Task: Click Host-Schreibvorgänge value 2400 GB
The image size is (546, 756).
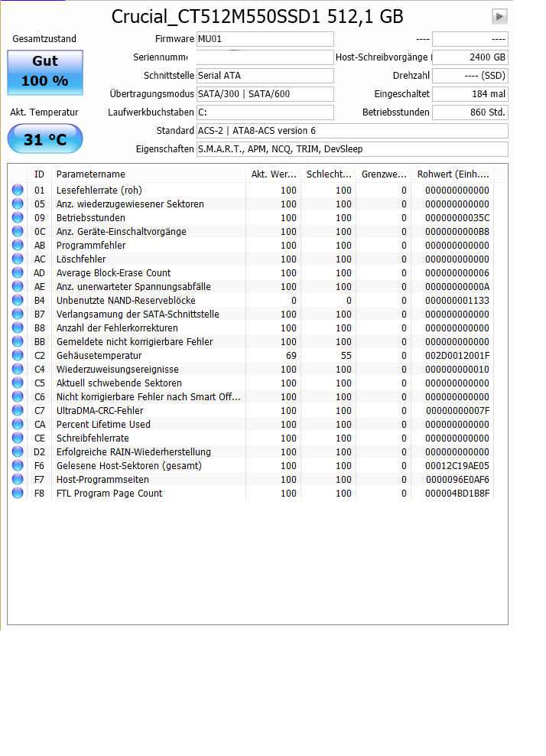Action: click(x=470, y=57)
